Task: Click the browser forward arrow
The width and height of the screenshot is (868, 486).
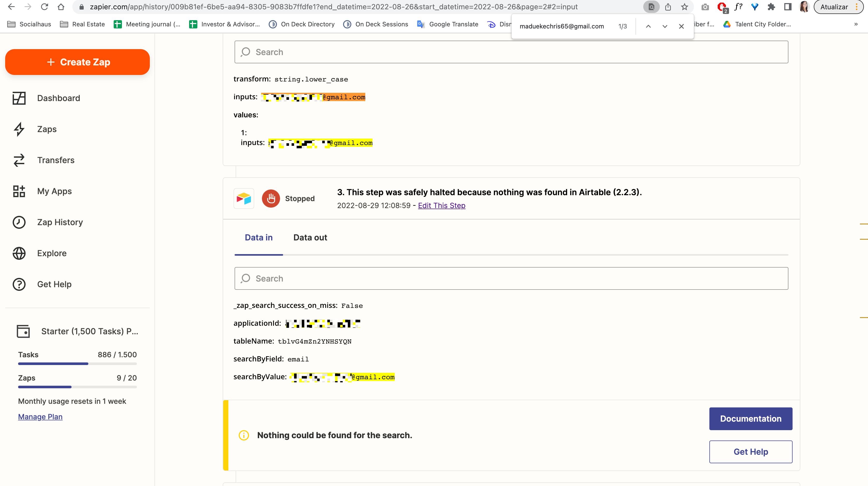Action: 28,7
